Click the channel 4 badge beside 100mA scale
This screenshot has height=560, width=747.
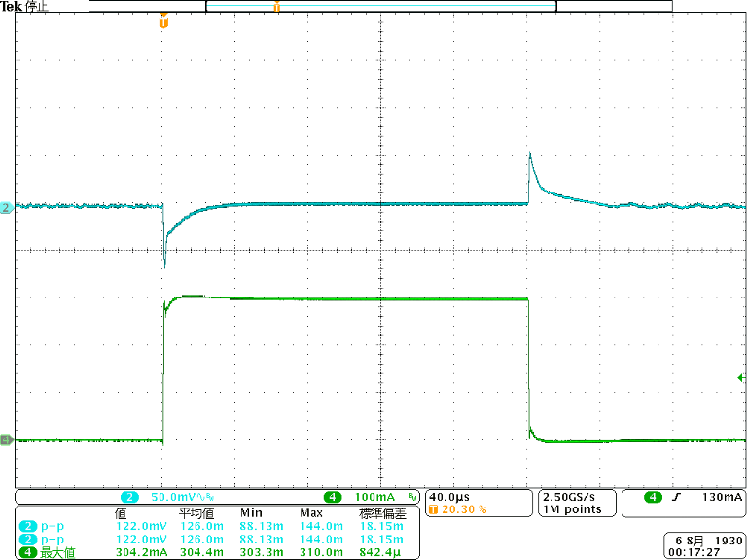tap(334, 497)
